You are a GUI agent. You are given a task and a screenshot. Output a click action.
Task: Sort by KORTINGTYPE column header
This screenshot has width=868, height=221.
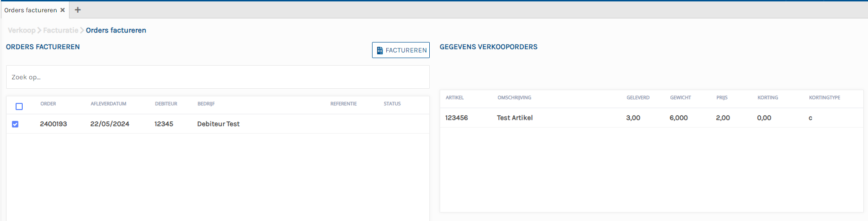coord(824,98)
